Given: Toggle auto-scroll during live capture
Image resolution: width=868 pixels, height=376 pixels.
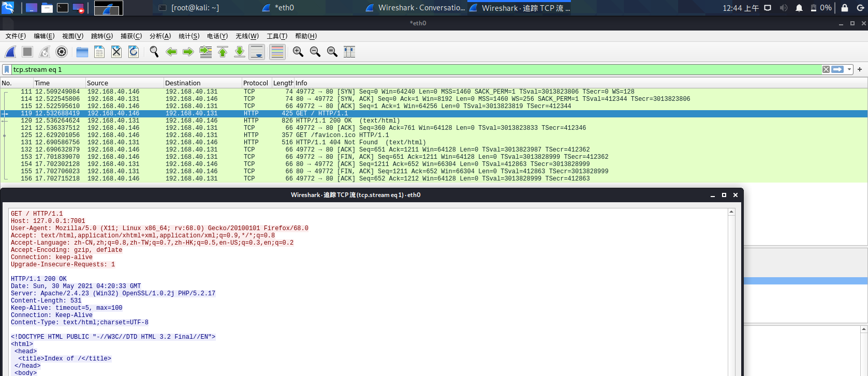Looking at the screenshot, I should 257,52.
